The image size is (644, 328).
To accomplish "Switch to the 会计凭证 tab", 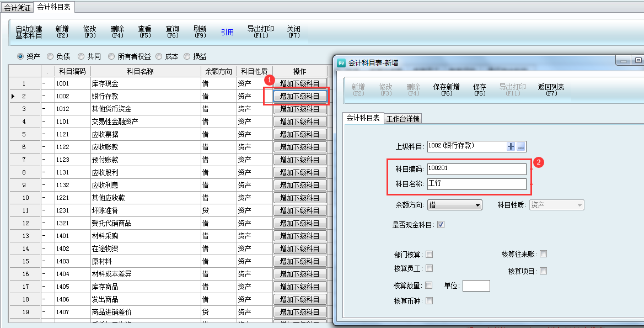I will [17, 7].
